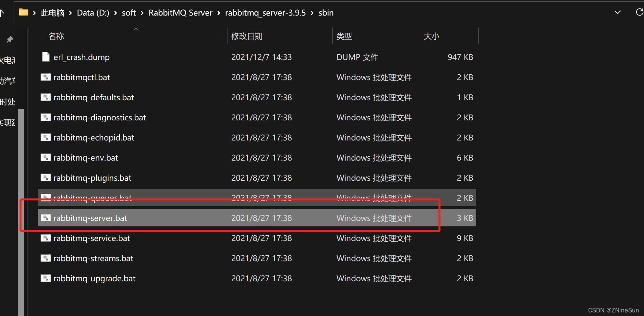Click the rabbitmq-echopid.bat file icon

[x=46, y=138]
